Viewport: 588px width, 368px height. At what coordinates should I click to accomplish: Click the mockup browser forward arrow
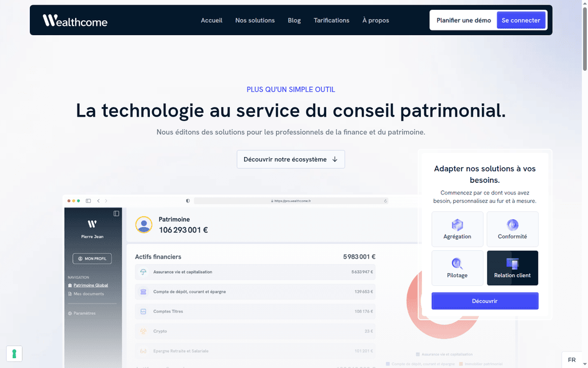pos(106,201)
